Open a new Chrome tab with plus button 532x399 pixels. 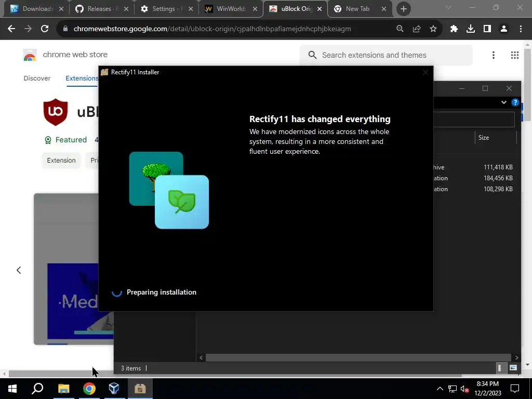click(403, 9)
